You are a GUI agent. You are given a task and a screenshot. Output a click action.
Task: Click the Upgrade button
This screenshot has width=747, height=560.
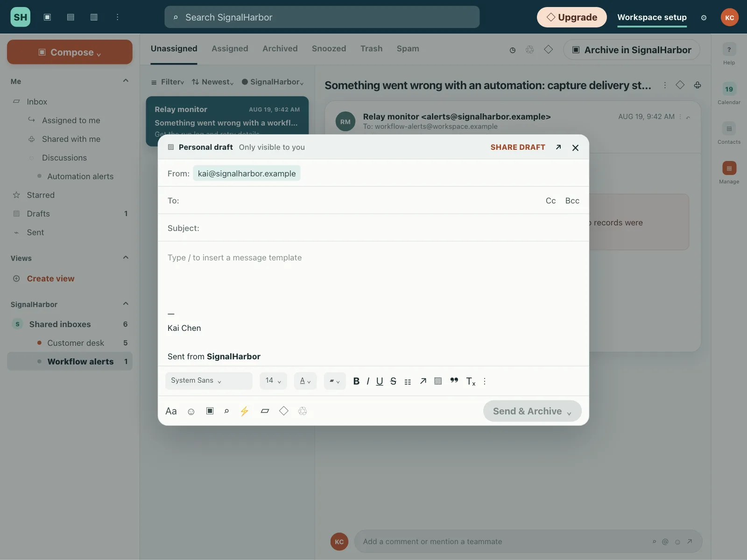coord(572,17)
